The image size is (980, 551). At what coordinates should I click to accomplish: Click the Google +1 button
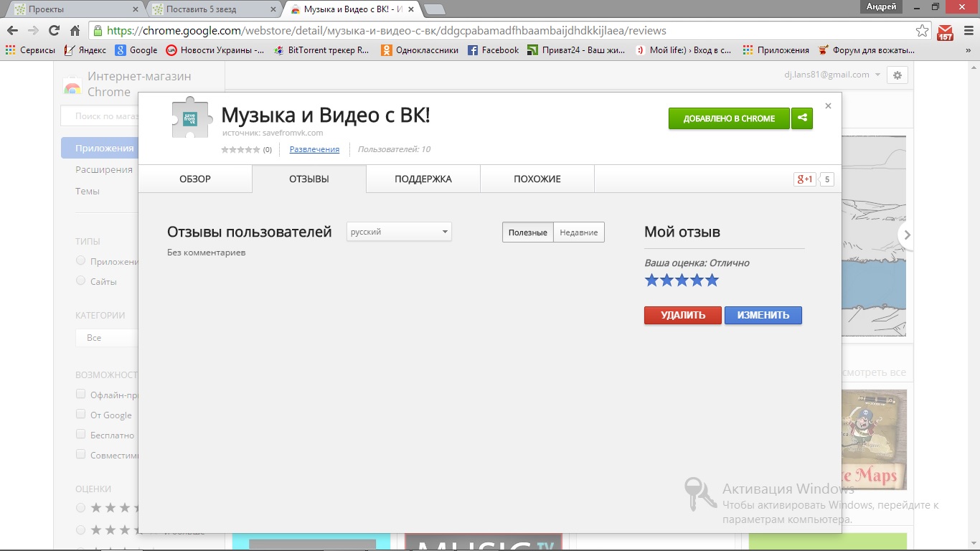point(805,179)
